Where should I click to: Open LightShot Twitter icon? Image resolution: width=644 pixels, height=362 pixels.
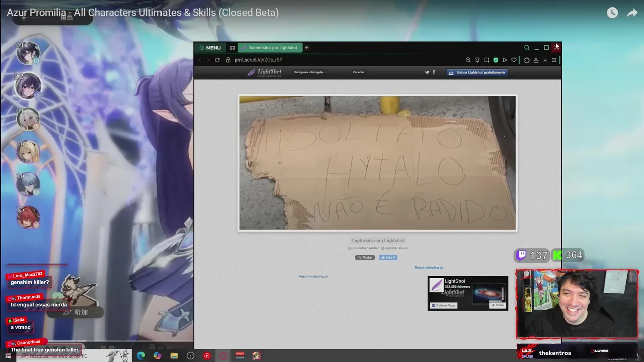click(x=427, y=72)
